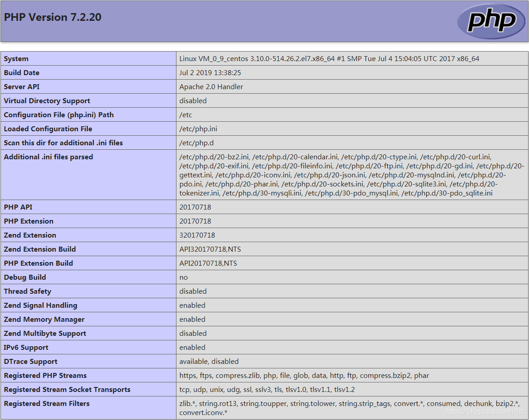Click 'Additional .ini files parsed' label
This screenshot has width=529, height=420.
[x=48, y=157]
